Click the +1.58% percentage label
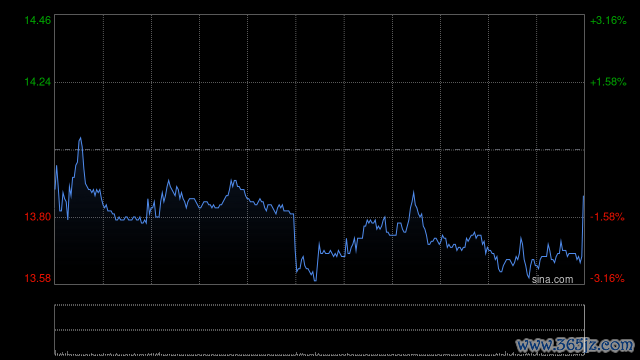This screenshot has width=640, height=360. pyautogui.click(x=608, y=82)
